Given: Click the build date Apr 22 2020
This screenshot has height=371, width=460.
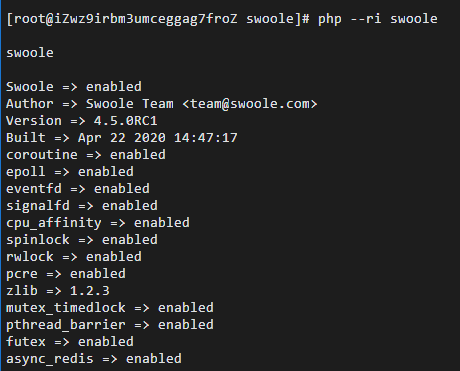Looking at the screenshot, I should (122, 138).
